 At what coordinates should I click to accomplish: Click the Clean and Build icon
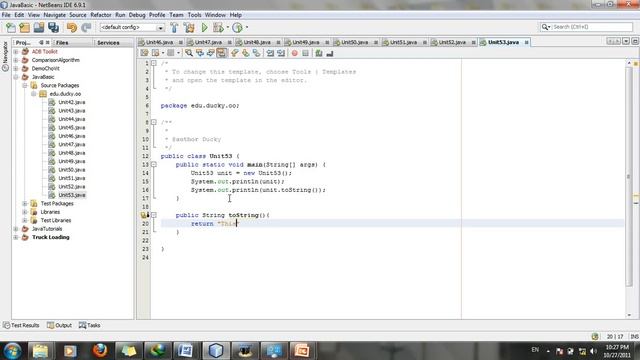pyautogui.click(x=189, y=27)
